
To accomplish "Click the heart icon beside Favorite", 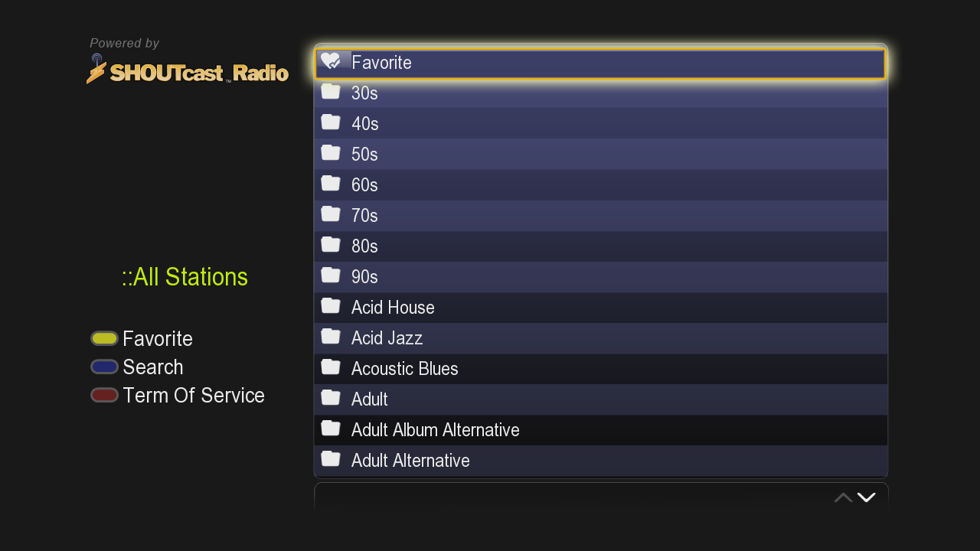I will pyautogui.click(x=331, y=61).
